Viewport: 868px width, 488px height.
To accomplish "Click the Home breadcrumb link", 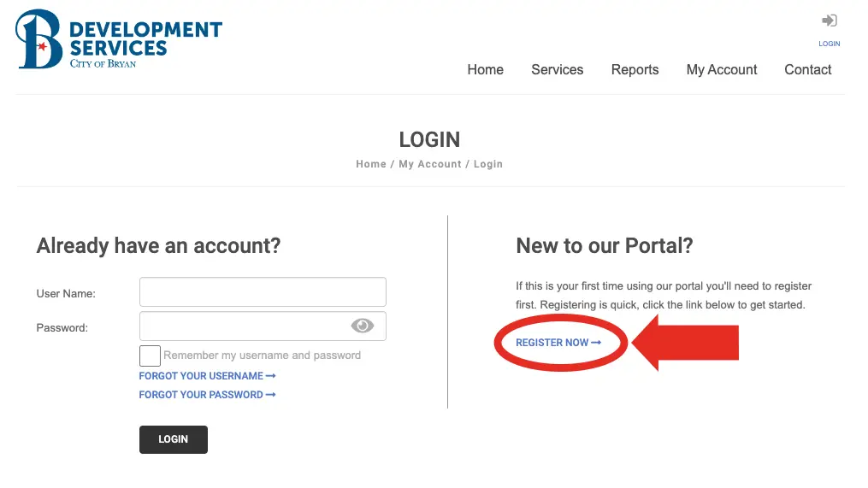I will [371, 164].
